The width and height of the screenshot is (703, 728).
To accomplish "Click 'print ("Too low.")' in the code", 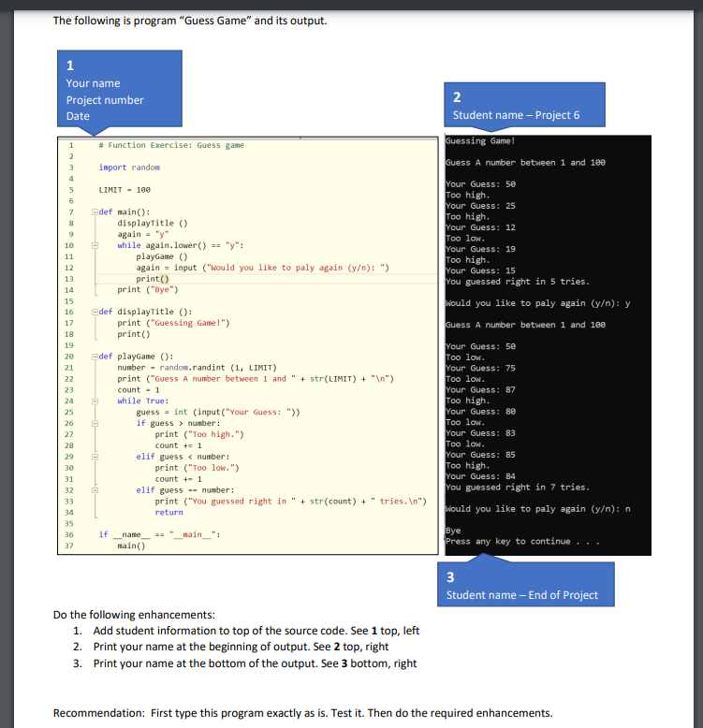I will pyautogui.click(x=197, y=468).
